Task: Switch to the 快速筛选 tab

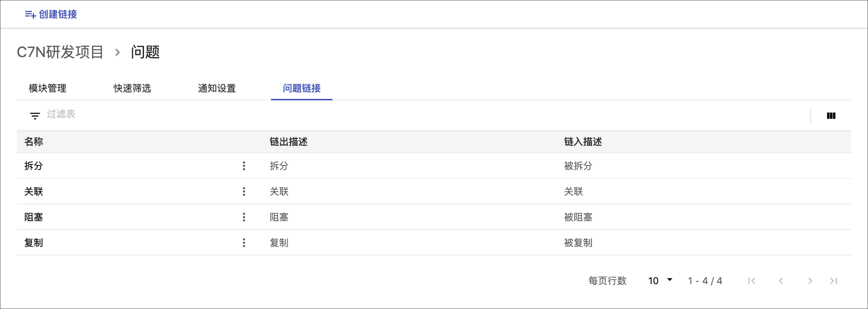Action: [x=132, y=88]
